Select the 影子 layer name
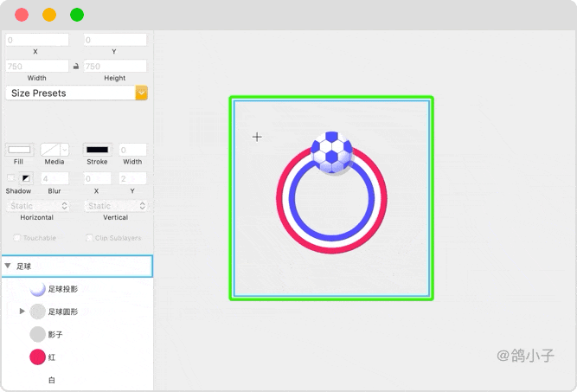This screenshot has height=392, width=577. (55, 335)
